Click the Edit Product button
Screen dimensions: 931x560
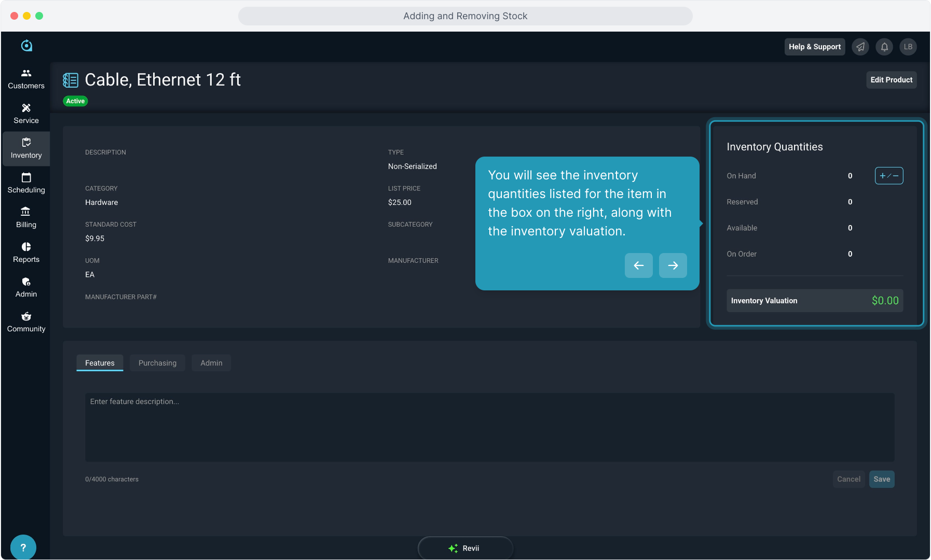pos(891,80)
